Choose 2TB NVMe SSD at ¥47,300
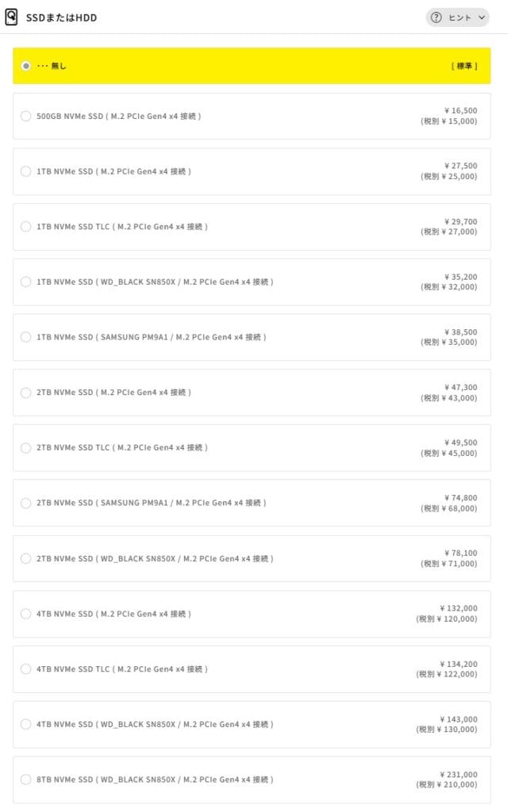This screenshot has height=812, width=508. [x=26, y=393]
